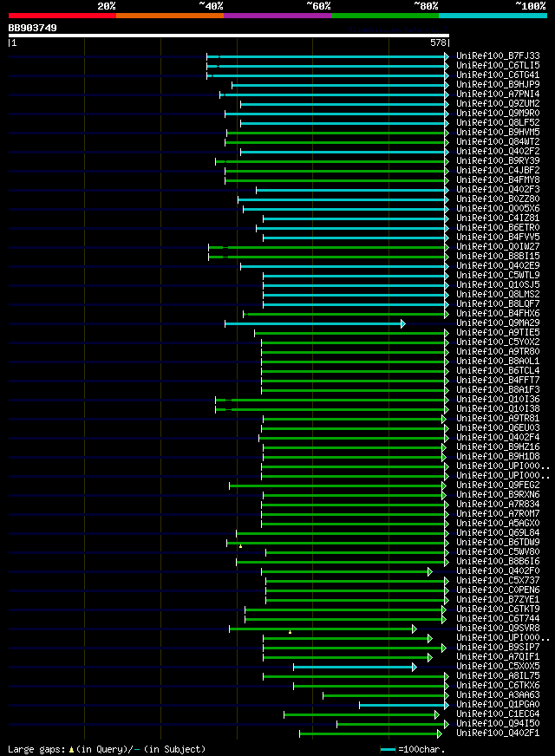The image size is (555, 756).
Task: Click UniRef100_Q9SVR8 label
Action: 498,629
